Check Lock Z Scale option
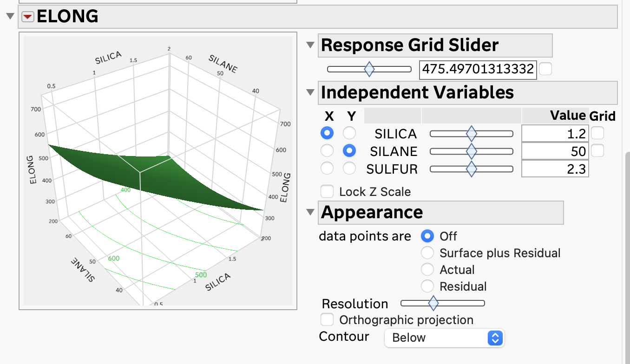This screenshot has width=630, height=364. 327,191
